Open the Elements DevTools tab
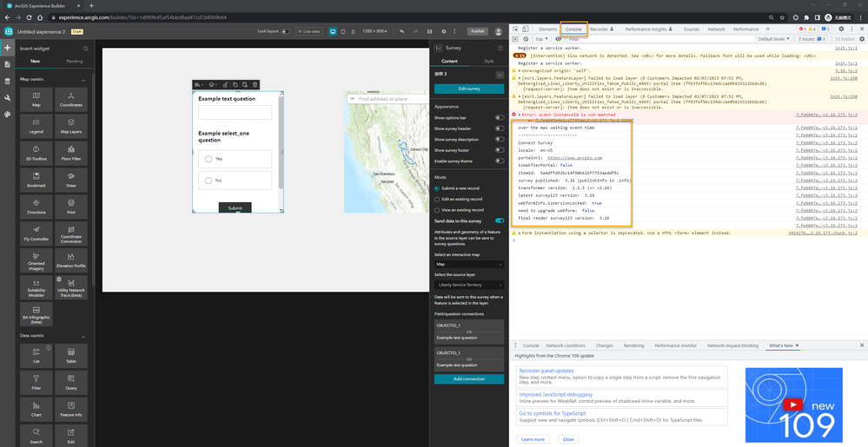Viewport: 868px width, 447px height. 548,29
